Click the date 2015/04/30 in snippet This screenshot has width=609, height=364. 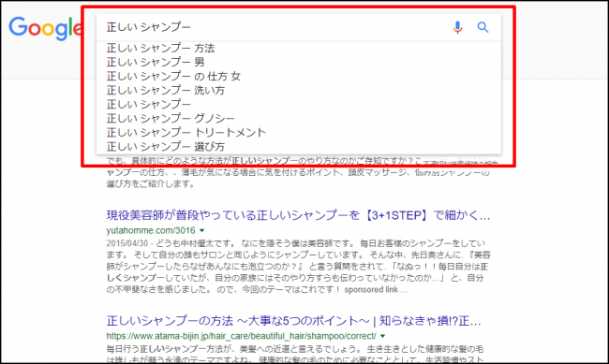pyautogui.click(x=127, y=243)
